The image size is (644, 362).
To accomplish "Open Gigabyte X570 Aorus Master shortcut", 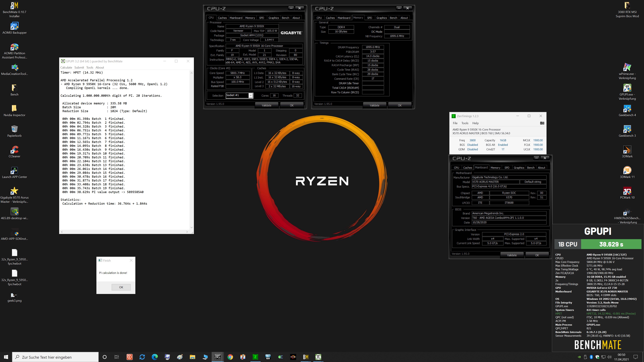I will pyautogui.click(x=14, y=195).
